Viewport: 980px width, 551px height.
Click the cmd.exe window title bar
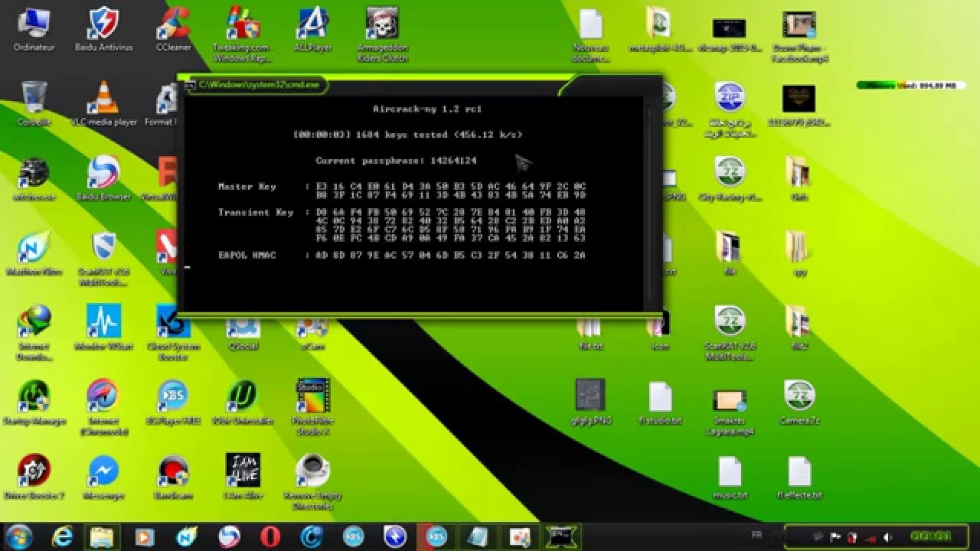(x=420, y=85)
